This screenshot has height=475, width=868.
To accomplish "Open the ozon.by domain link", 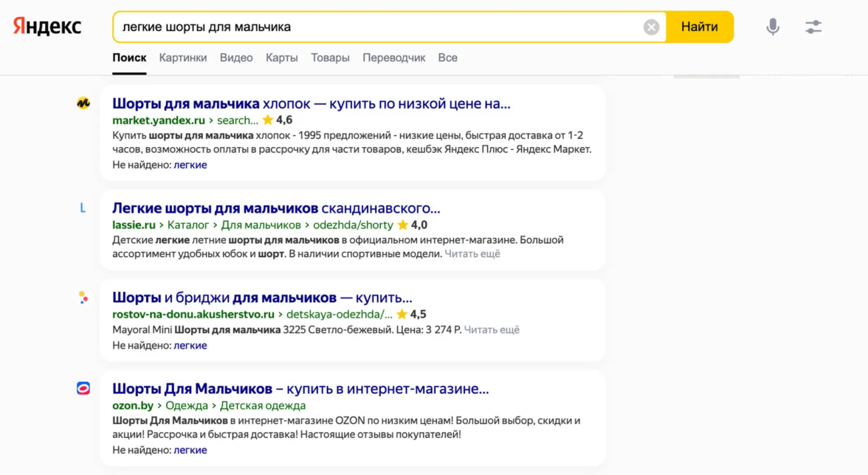I will 133,406.
